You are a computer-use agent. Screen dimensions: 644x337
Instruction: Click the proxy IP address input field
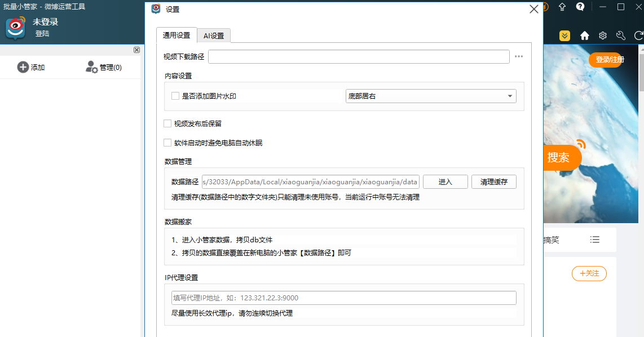(343, 298)
